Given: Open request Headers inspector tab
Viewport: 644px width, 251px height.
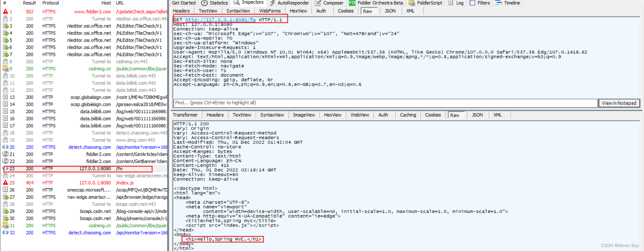Looking at the screenshot, I should [181, 11].
